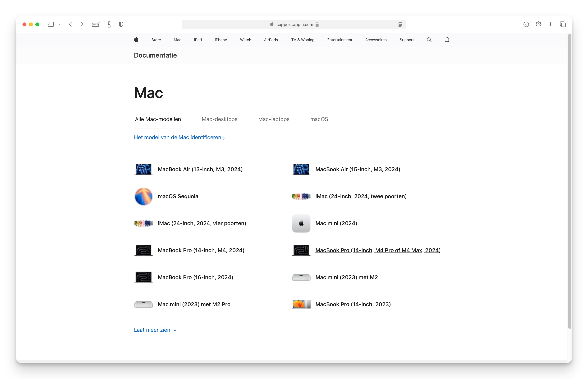Open the shopping bag icon
The height and width of the screenshot is (379, 588).
[x=447, y=40]
